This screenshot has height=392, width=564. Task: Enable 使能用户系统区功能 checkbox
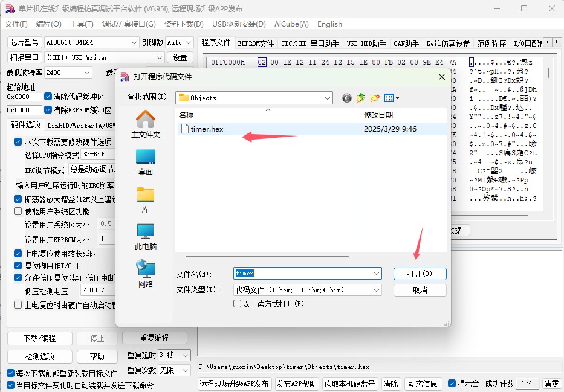click(x=18, y=211)
